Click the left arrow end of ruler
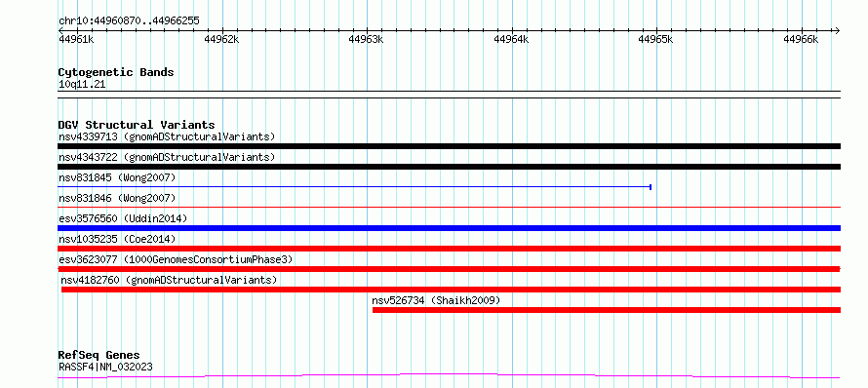This screenshot has height=388, width=868. point(61,30)
